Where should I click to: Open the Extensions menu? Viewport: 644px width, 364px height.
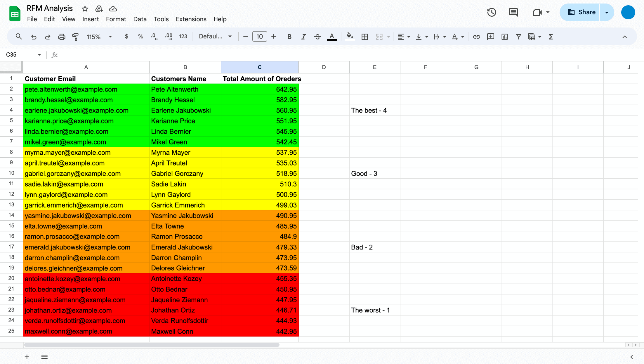point(190,19)
